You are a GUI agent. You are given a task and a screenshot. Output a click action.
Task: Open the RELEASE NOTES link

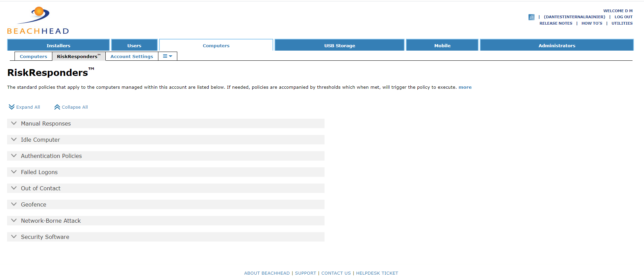556,23
